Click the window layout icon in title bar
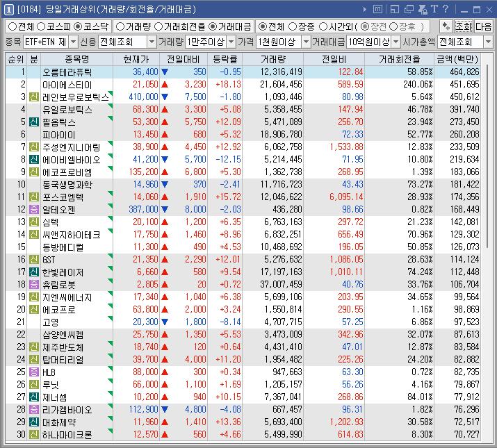 coord(395,10)
